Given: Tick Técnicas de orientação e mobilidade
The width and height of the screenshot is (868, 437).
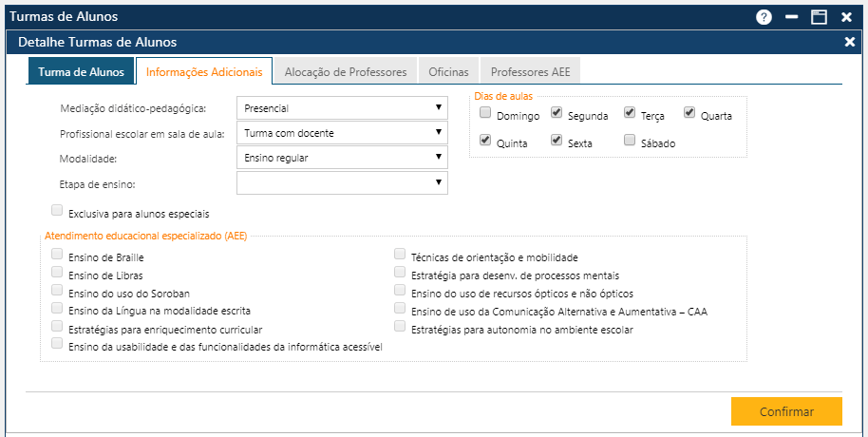Looking at the screenshot, I should click(x=400, y=255).
